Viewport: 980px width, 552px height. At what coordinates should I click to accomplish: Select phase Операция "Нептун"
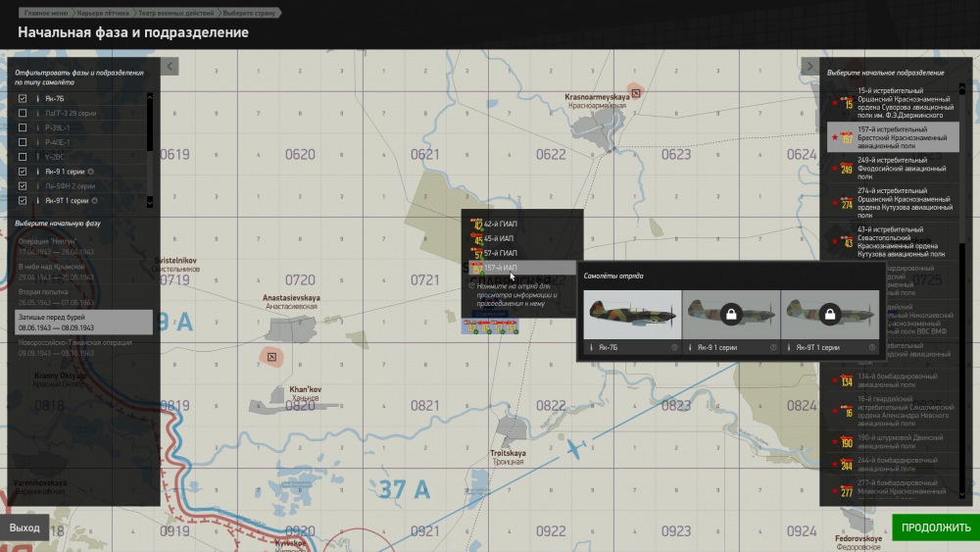(x=83, y=246)
